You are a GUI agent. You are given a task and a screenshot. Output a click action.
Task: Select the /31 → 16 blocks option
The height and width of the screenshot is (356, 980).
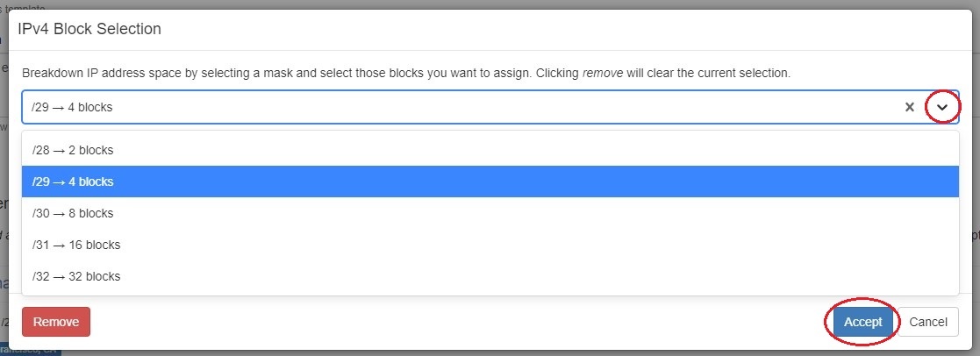tap(76, 245)
